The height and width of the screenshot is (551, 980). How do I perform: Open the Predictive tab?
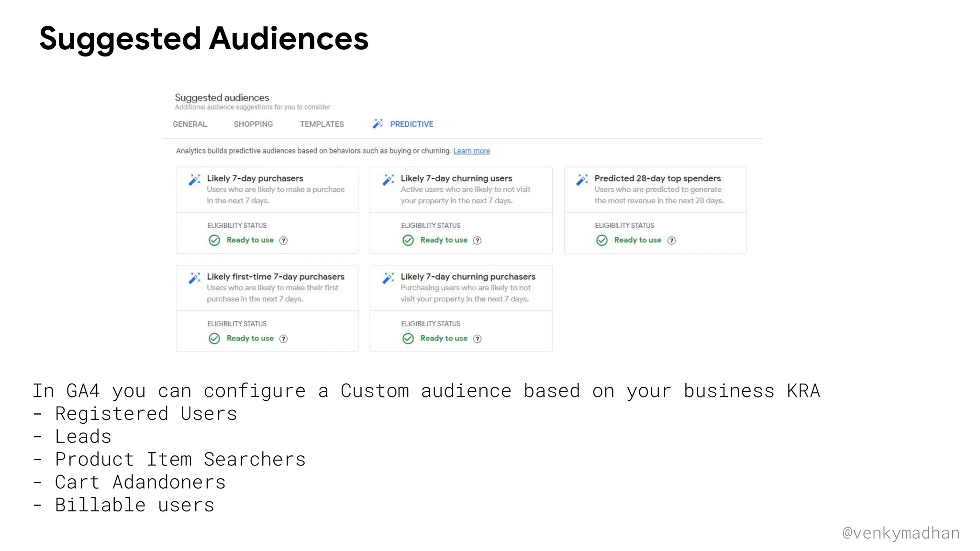(x=412, y=124)
